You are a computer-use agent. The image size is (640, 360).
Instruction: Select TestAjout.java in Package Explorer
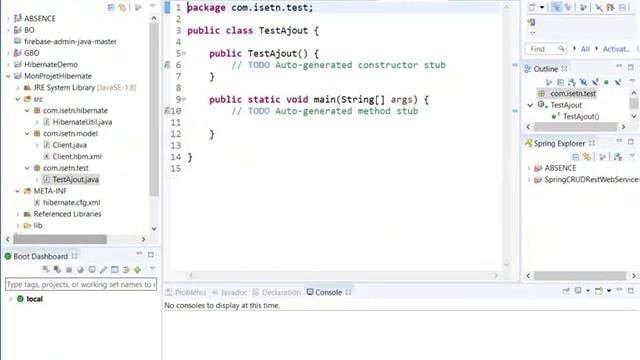point(76,179)
